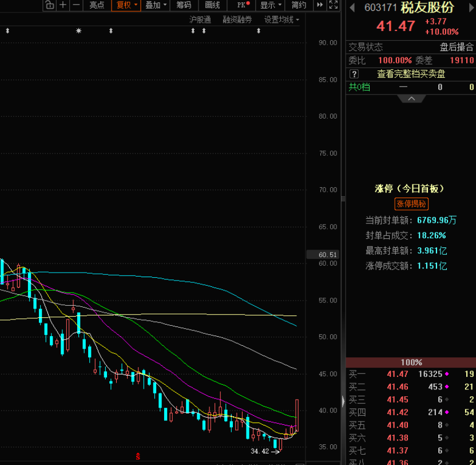Click magenta diamond beside 买四 volume 214
The image size is (476, 465).
(x=447, y=412)
